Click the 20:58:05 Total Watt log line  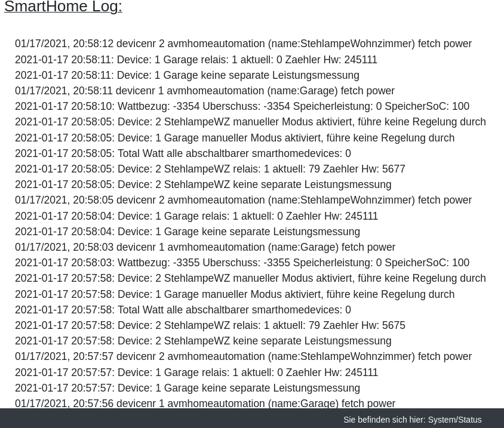(x=183, y=153)
